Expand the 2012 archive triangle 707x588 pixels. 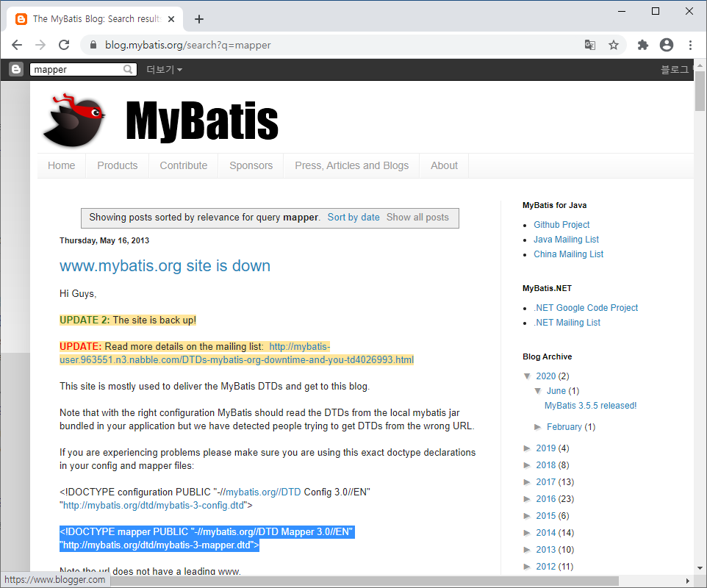(x=527, y=567)
